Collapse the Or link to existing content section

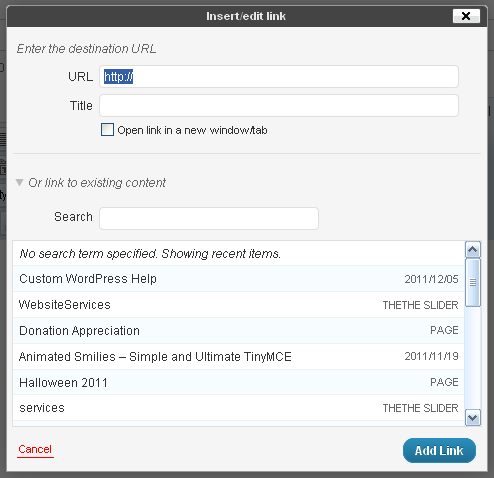pyautogui.click(x=20, y=182)
